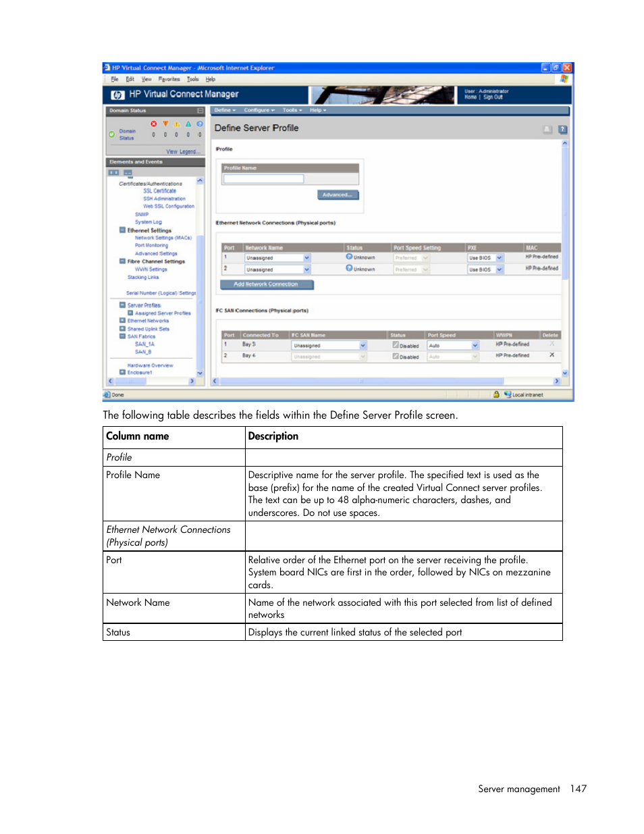
Task: Click the print icon on Define Server Profile
Action: [547, 130]
